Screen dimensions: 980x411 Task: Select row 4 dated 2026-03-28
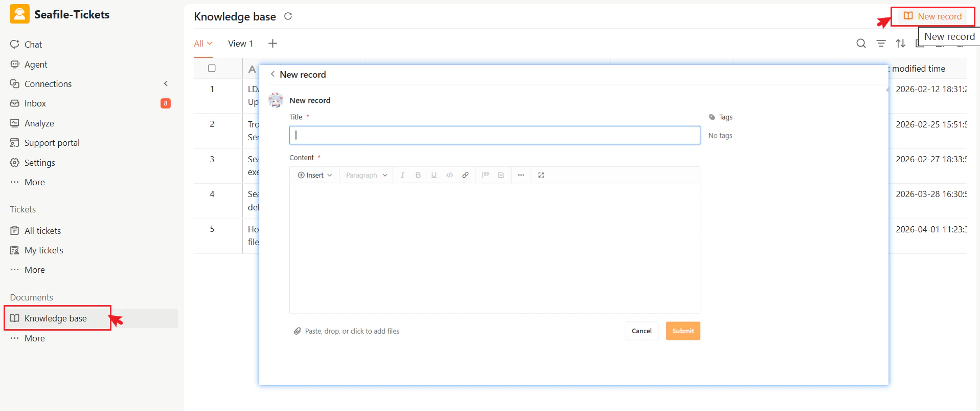tap(930, 194)
